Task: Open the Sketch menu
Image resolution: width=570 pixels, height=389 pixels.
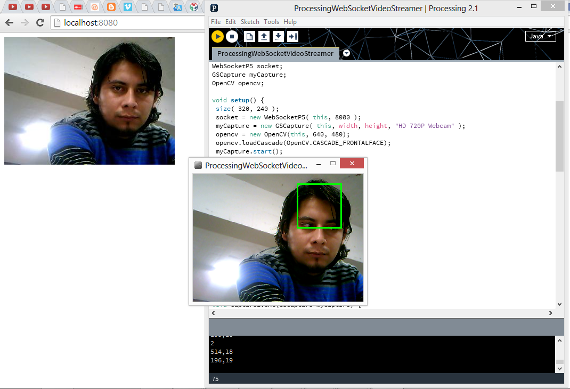Action: 250,22
